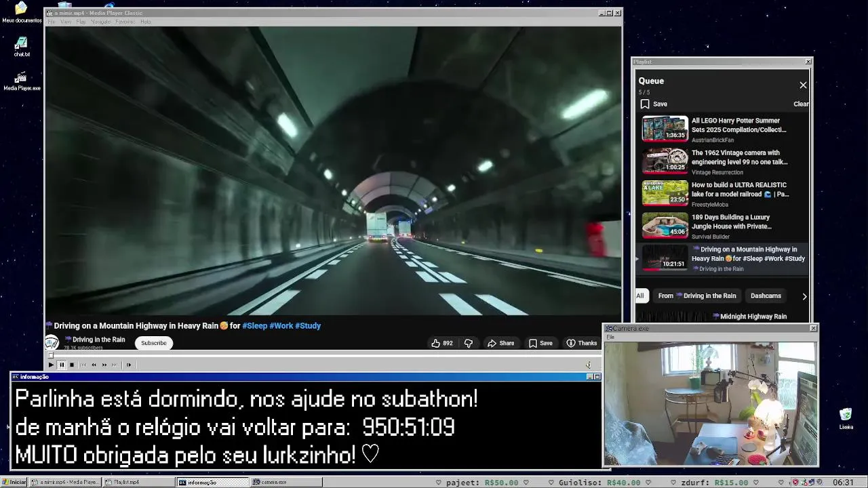Click the frame step button in Media Player Classic
This screenshot has height=488, width=868.
[128, 365]
